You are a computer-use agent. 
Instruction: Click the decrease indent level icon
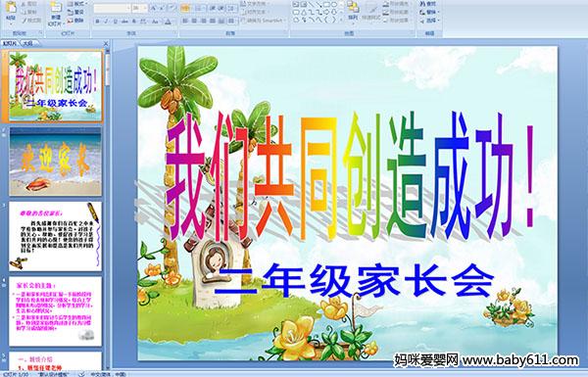point(213,8)
